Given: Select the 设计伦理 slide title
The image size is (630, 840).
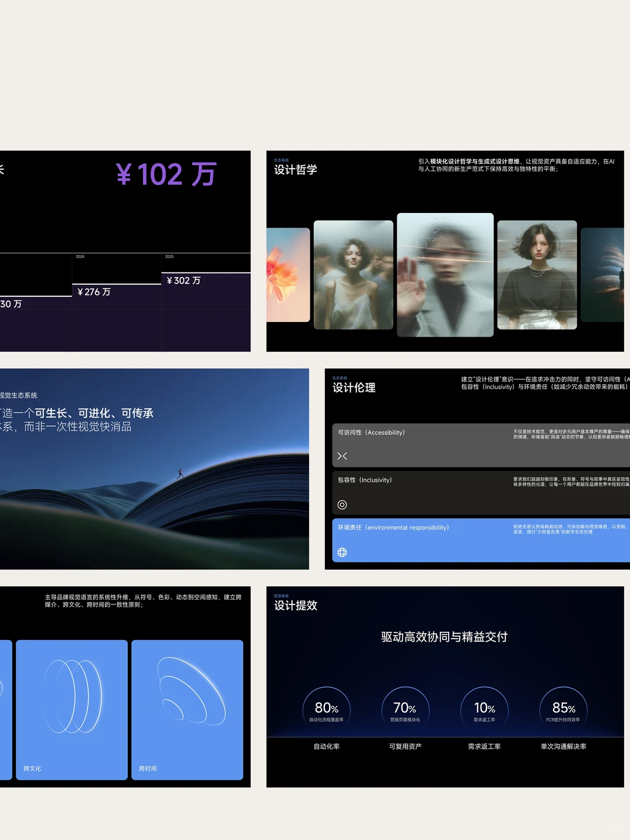Looking at the screenshot, I should pyautogui.click(x=354, y=388).
